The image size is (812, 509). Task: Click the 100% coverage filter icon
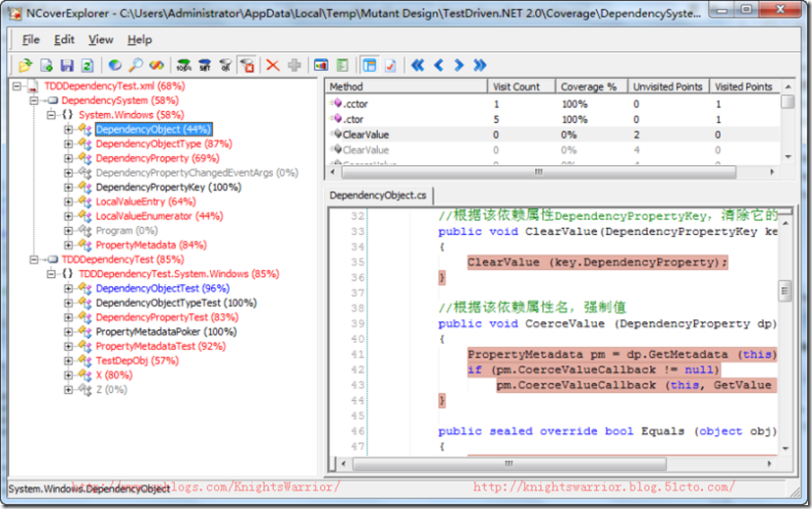click(184, 65)
